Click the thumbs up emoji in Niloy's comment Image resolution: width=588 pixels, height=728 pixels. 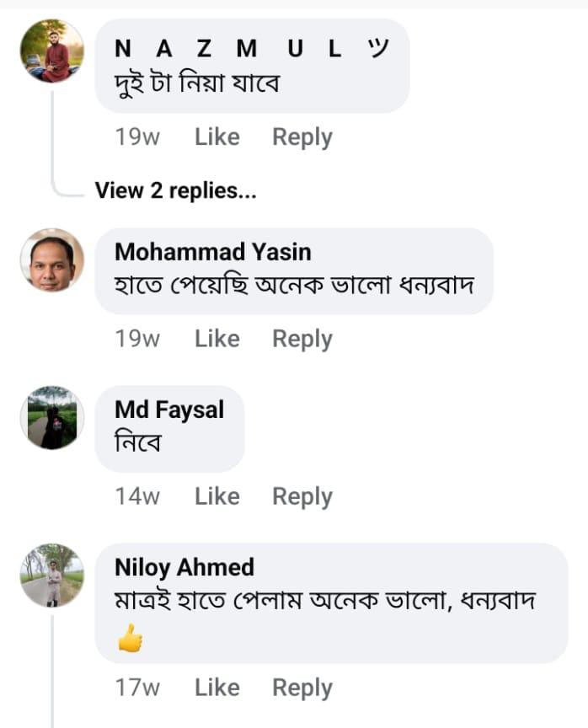[x=130, y=638]
